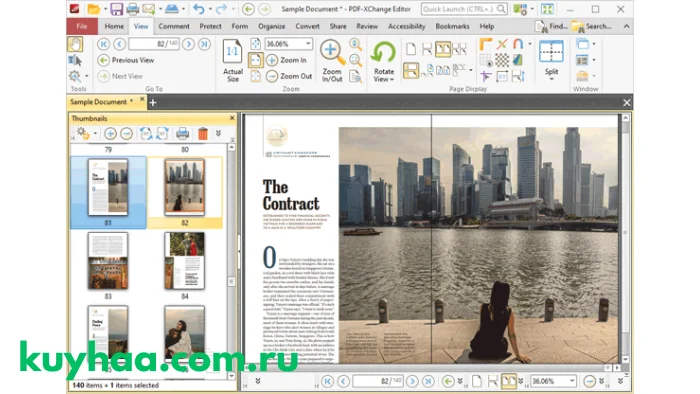Open the Undo history dropdown arrow
Viewport: 700px width, 394px height.
pyautogui.click(x=210, y=9)
